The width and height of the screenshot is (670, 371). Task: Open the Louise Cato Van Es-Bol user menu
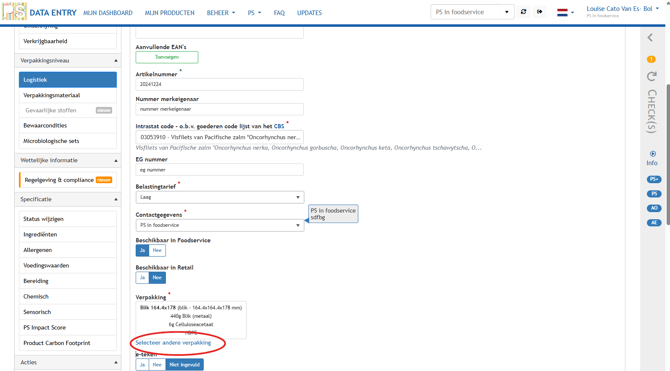(x=623, y=9)
